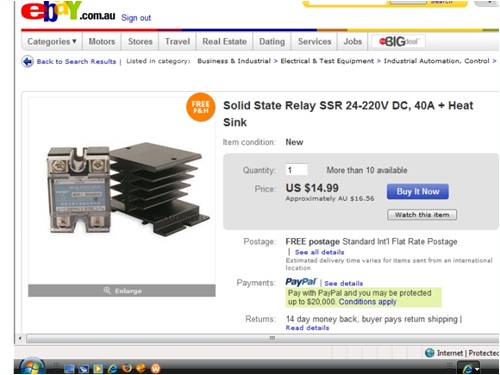The width and height of the screenshot is (500, 375).
Task: Open the Real Estate tab
Action: coord(224,42)
